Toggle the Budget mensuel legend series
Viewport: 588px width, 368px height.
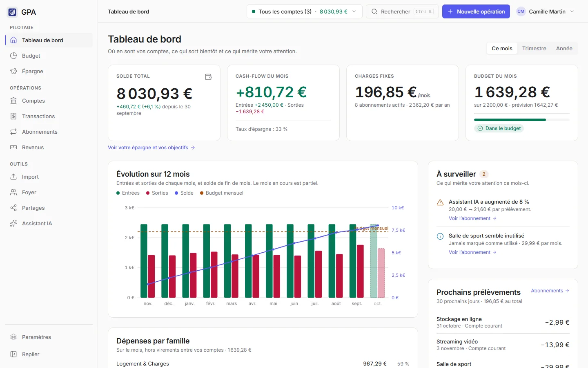pyautogui.click(x=222, y=193)
